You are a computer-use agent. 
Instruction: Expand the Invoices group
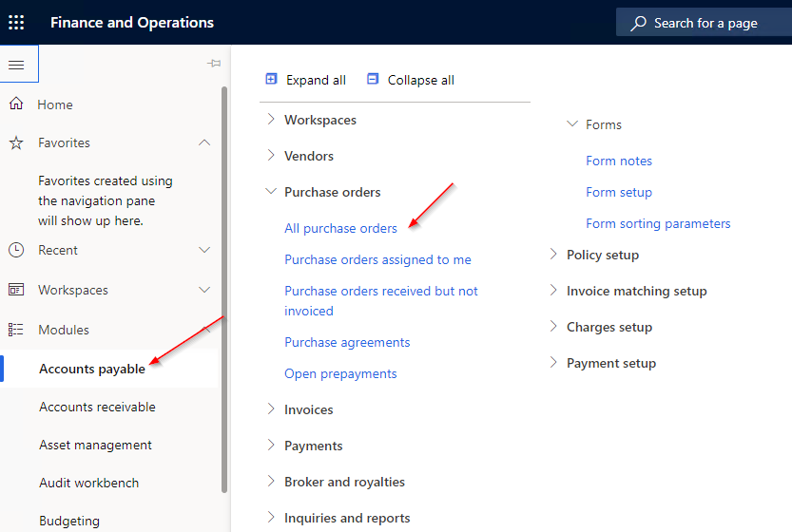tap(271, 408)
